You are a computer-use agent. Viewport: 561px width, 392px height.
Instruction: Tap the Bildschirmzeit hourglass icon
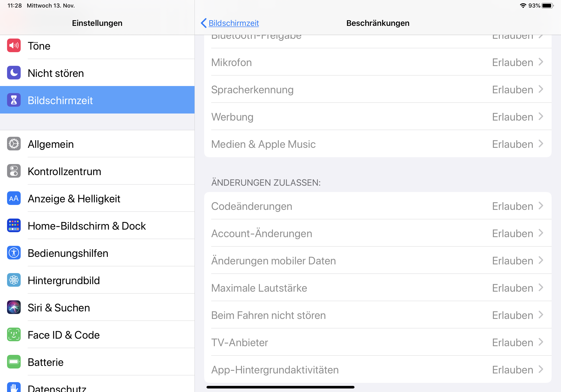[x=14, y=100]
